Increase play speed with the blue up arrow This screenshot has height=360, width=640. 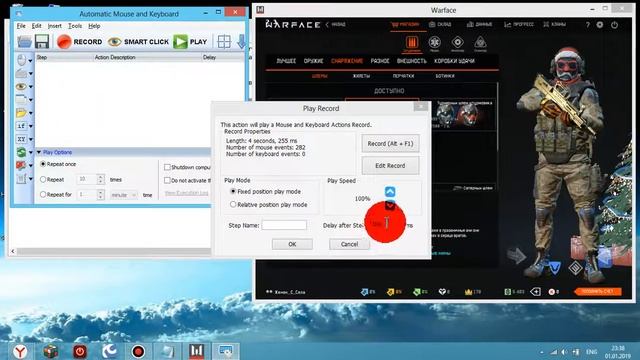click(390, 191)
